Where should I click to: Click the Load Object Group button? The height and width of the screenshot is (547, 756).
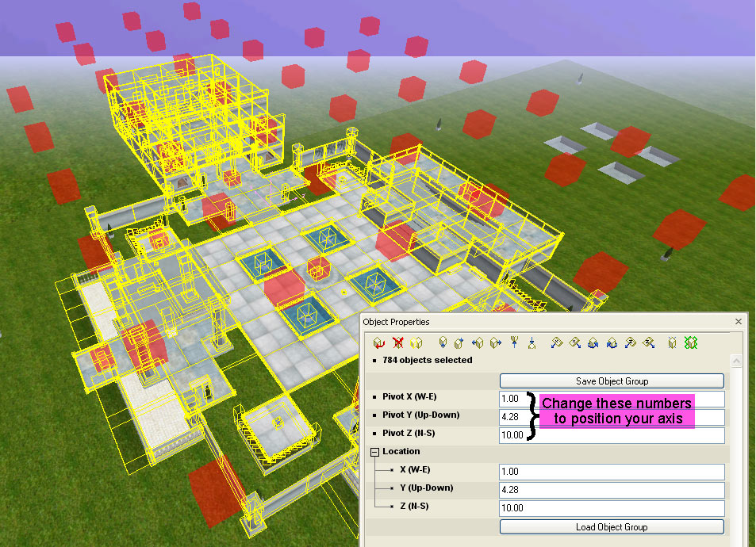click(612, 526)
